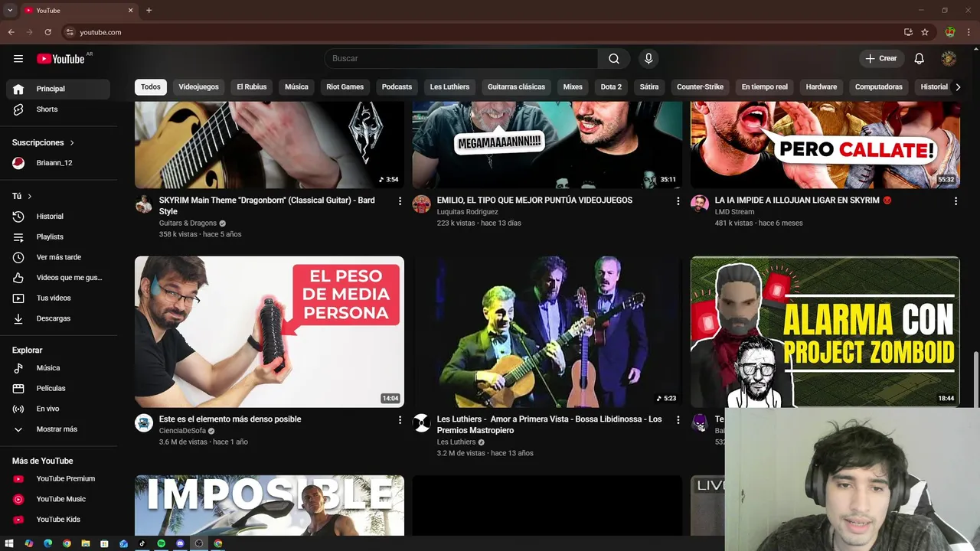Open the Alarma con Project Zomboid thumbnail
980x551 pixels.
click(x=825, y=331)
